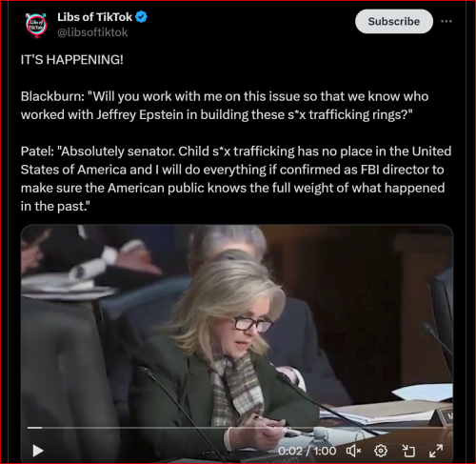This screenshot has width=476, height=464.
Task: Open the three-dot more options menu
Action: pyautogui.click(x=446, y=21)
